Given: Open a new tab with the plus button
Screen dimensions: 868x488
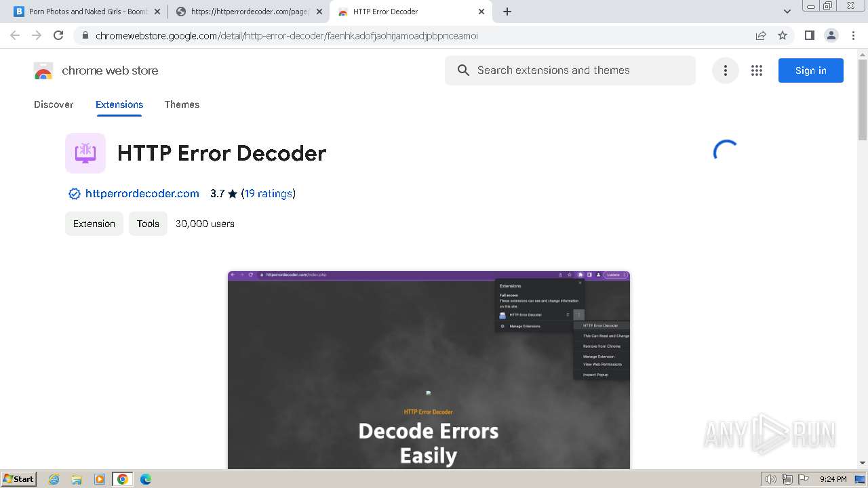Looking at the screenshot, I should tap(507, 12).
